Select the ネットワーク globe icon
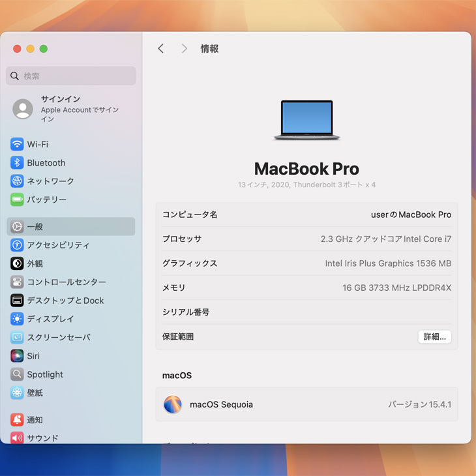This screenshot has width=476, height=476. point(17,181)
